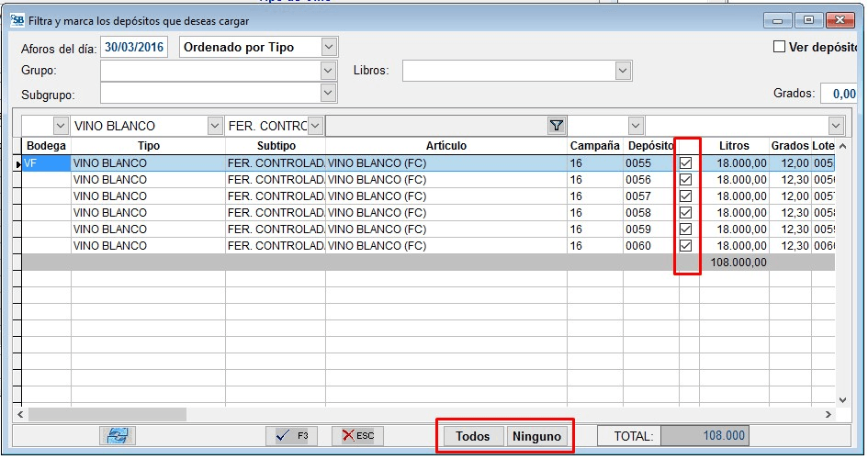Click the Artículo column header
The image size is (868, 459).
click(445, 146)
